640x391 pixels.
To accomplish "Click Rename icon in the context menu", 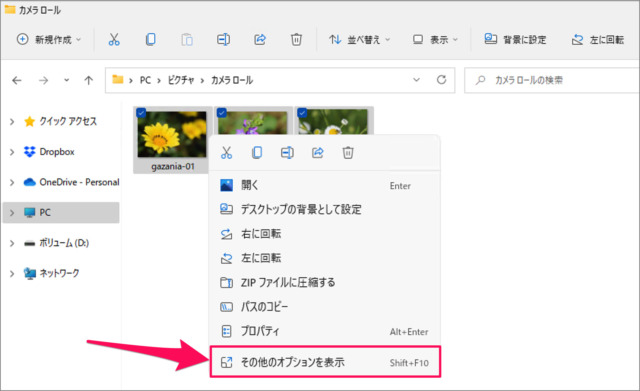I will point(287,153).
